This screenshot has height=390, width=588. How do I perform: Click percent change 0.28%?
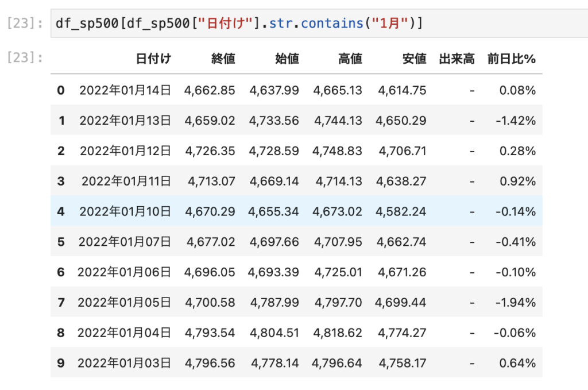coord(517,151)
